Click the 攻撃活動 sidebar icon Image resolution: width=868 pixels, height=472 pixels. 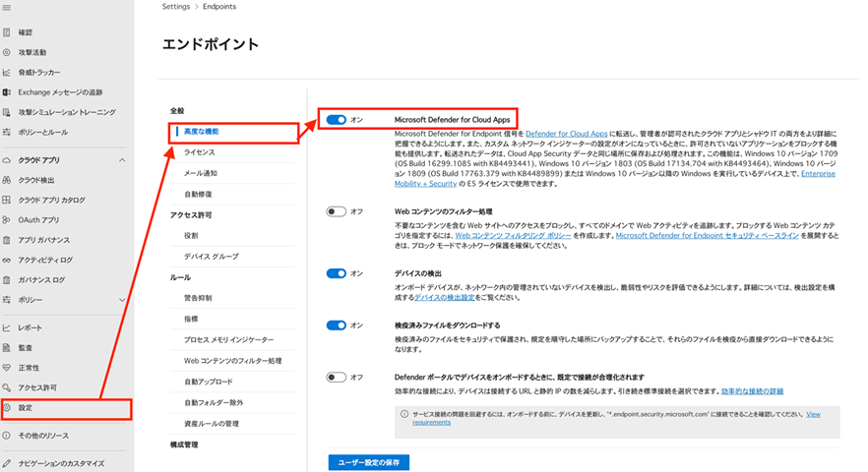pyautogui.click(x=7, y=52)
